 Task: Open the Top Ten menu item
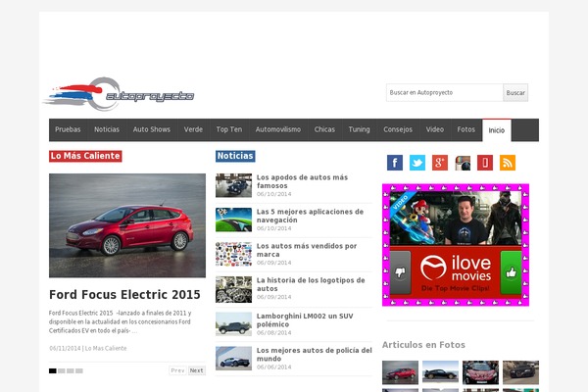click(229, 129)
